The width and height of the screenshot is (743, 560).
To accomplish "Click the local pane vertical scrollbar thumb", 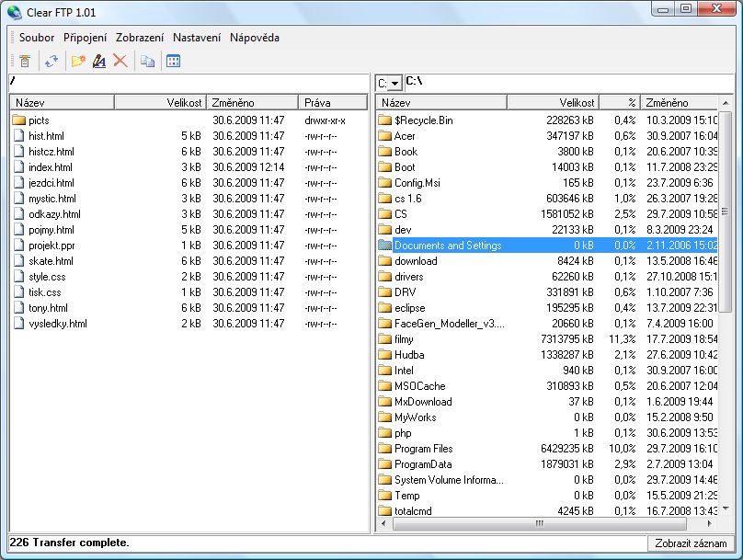I will point(726,211).
